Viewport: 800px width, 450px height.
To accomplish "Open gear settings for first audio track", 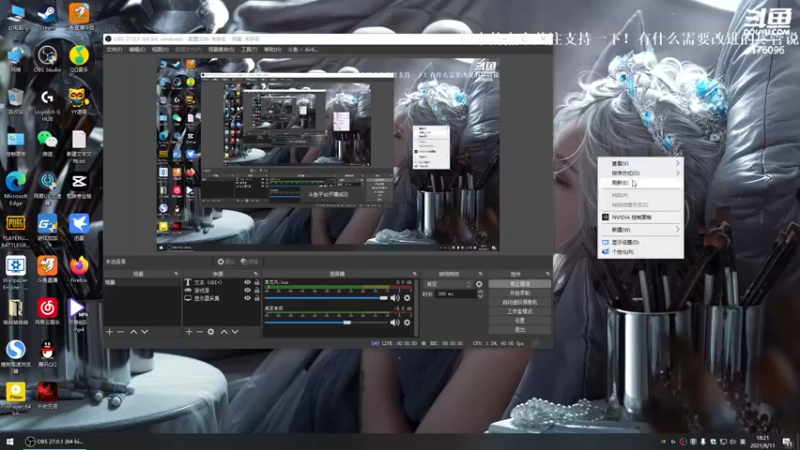I will [x=407, y=298].
